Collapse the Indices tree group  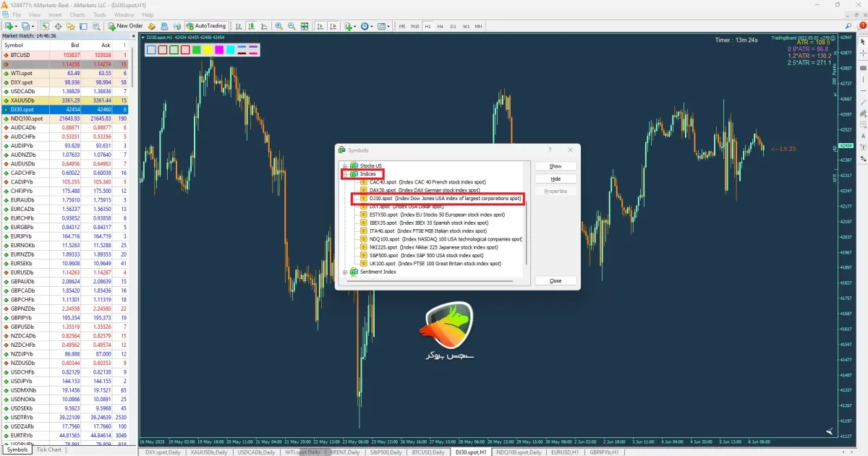click(345, 174)
